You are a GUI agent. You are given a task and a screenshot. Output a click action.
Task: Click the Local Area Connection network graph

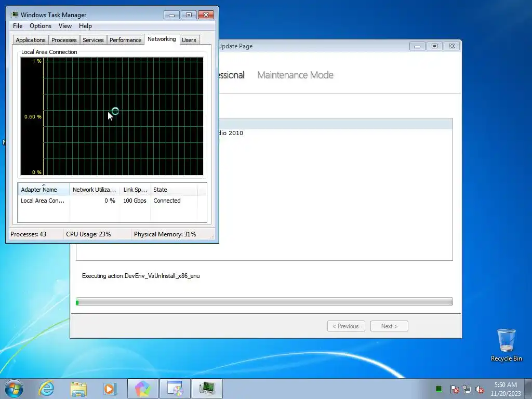112,116
